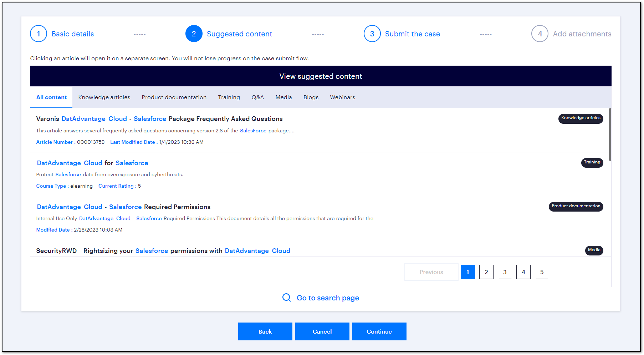
Task: Click the step 2 circle for Suggested content
Action: pos(194,34)
